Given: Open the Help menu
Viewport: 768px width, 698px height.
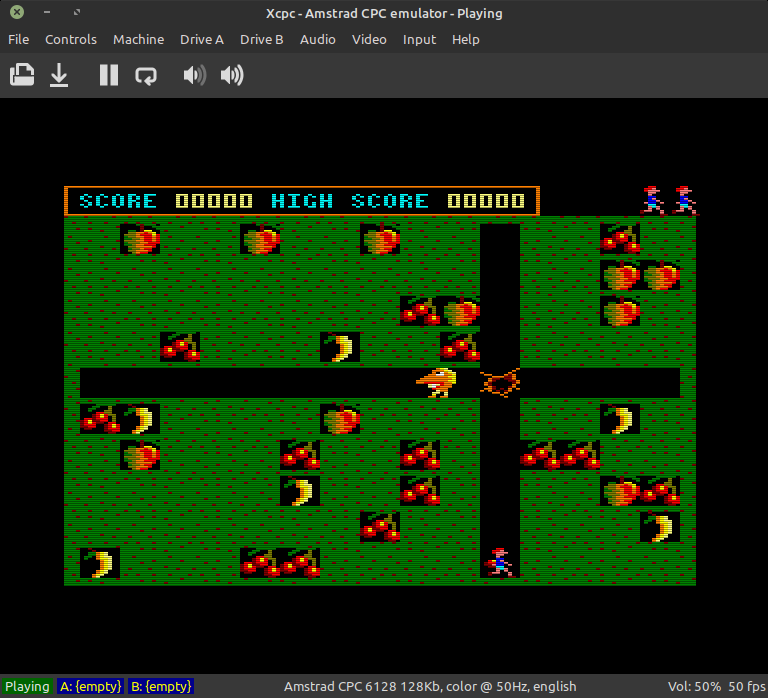Looking at the screenshot, I should [x=465, y=40].
